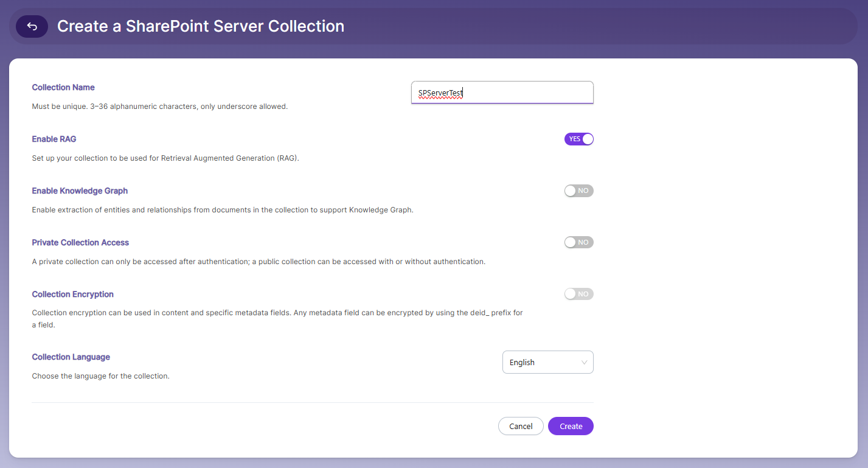This screenshot has height=468, width=868.
Task: Click the Collection Encryption label
Action: [x=72, y=294]
